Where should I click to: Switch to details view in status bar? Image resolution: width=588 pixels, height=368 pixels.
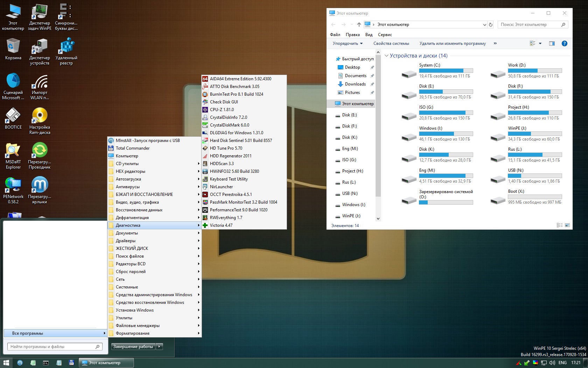[559, 225]
